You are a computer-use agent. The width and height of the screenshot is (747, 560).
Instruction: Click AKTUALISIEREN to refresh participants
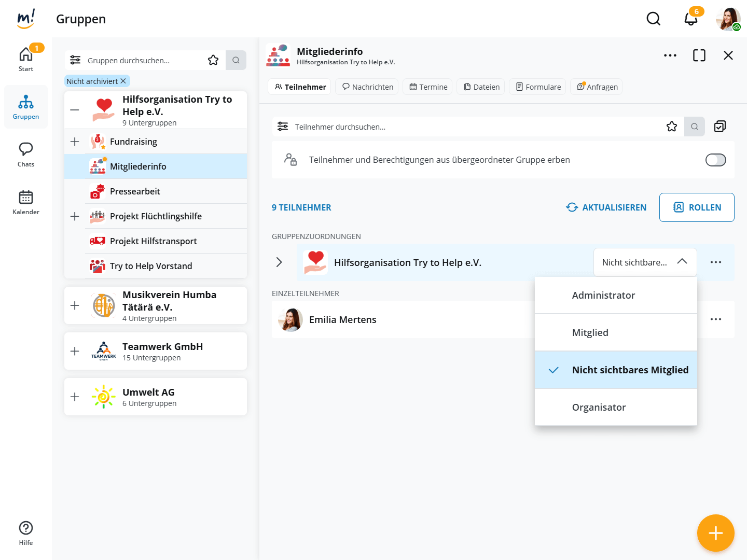click(606, 207)
